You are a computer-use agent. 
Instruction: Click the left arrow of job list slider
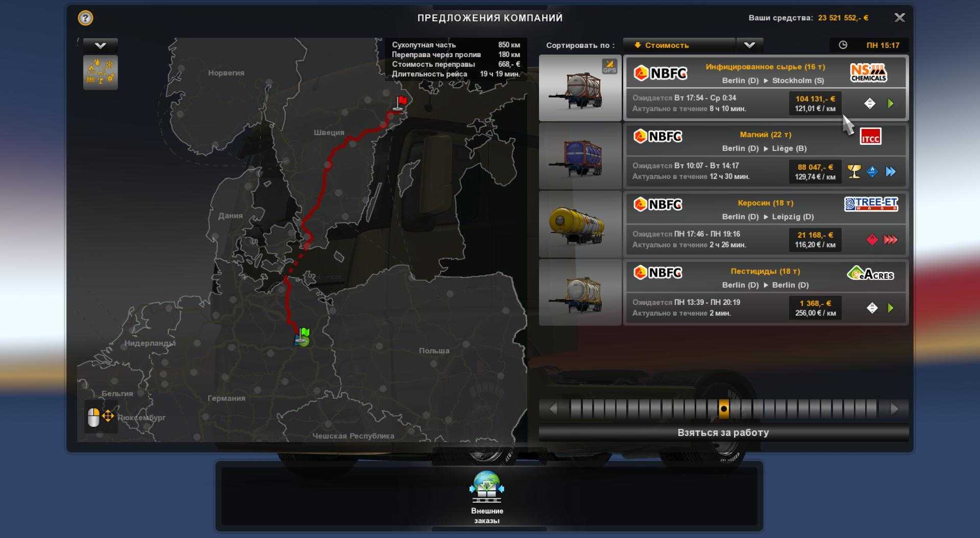coord(553,409)
